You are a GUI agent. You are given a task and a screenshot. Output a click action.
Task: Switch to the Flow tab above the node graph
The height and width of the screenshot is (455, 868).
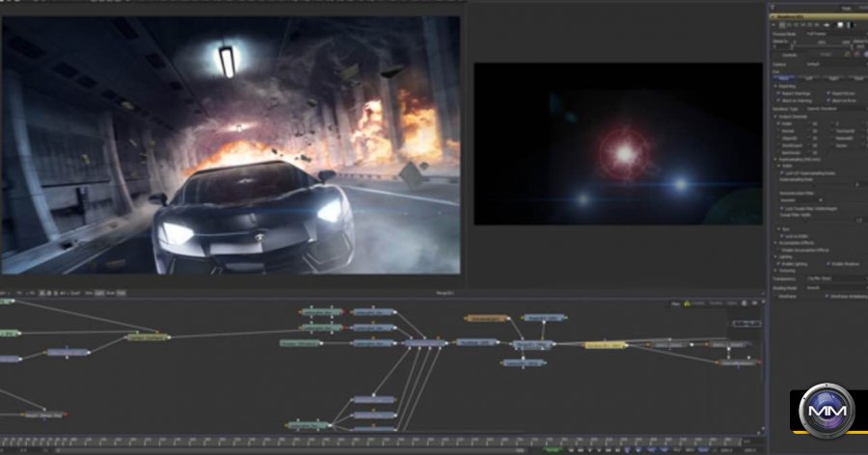click(675, 304)
